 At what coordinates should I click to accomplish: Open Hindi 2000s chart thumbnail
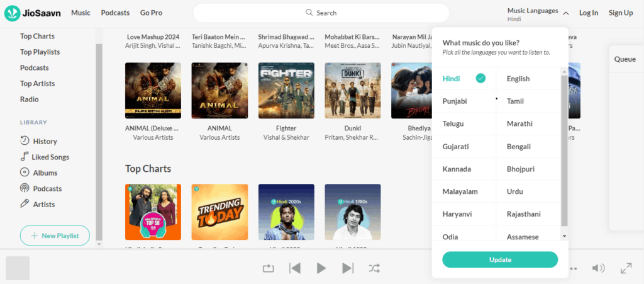[286, 212]
